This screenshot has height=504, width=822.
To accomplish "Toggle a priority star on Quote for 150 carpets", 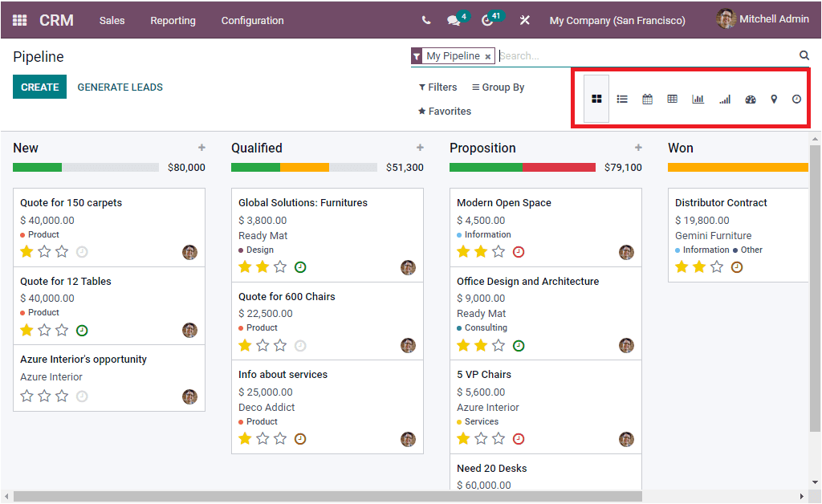I will click(26, 251).
